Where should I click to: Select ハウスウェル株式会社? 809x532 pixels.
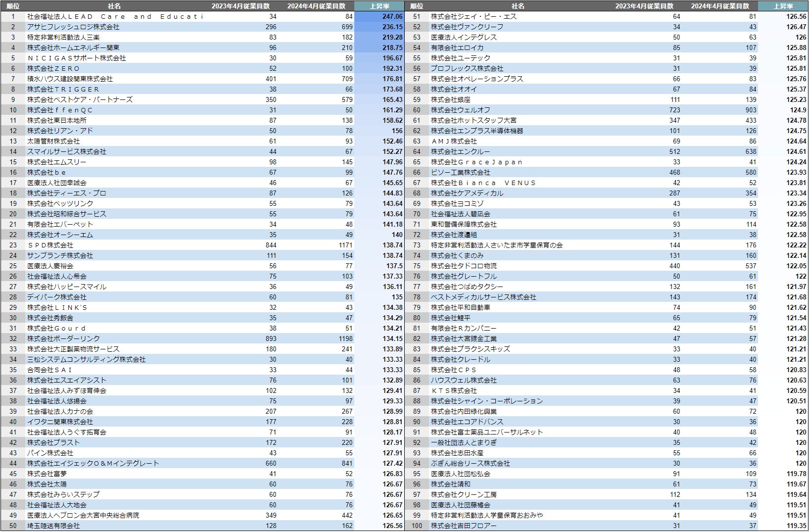pos(464,380)
